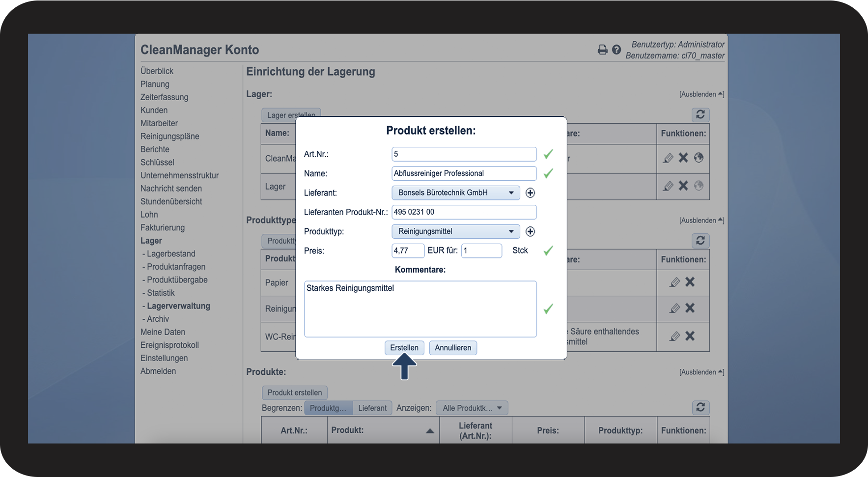The width and height of the screenshot is (868, 477).
Task: Edit the Lager warehouse row pencil
Action: click(668, 186)
